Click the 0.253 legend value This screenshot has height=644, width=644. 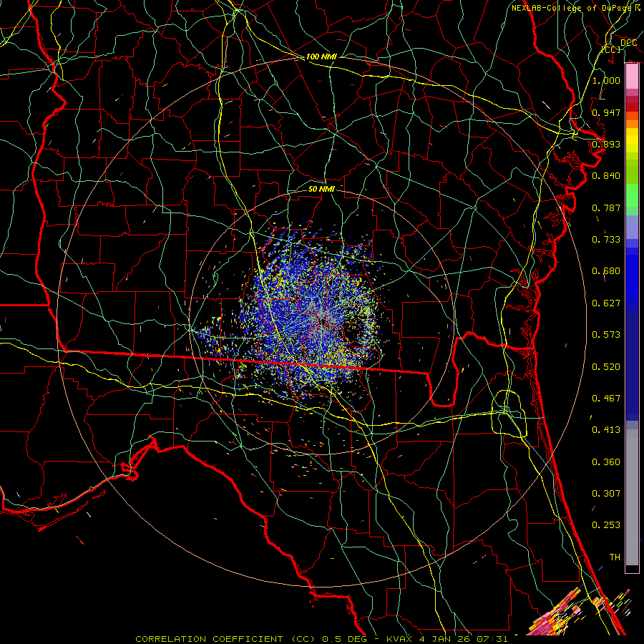[606, 525]
